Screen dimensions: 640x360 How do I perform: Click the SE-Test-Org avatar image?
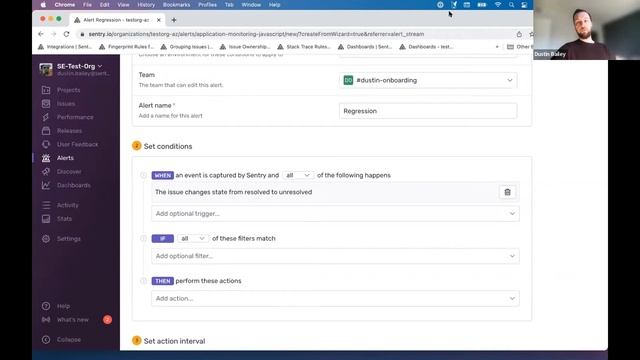46,69
